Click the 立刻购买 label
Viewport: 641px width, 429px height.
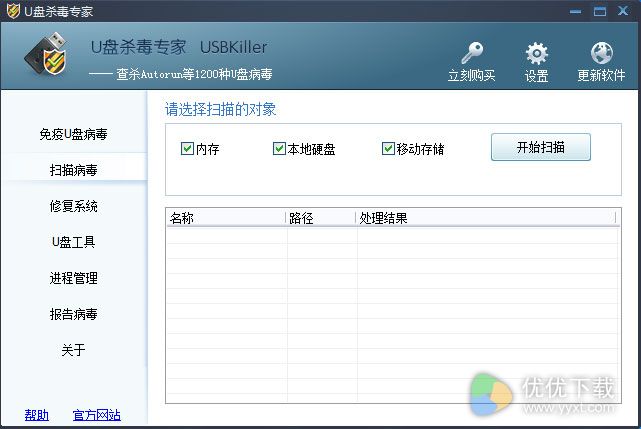472,75
